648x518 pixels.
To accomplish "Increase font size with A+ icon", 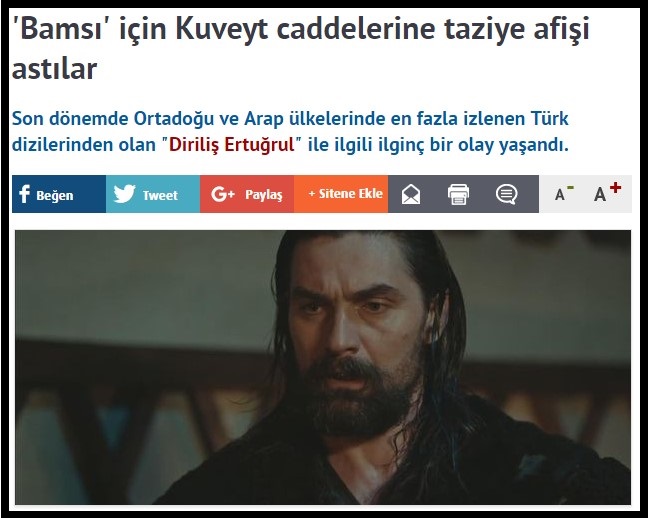I will [x=607, y=192].
